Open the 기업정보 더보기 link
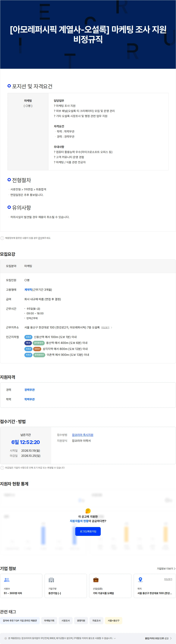 point(166,568)
